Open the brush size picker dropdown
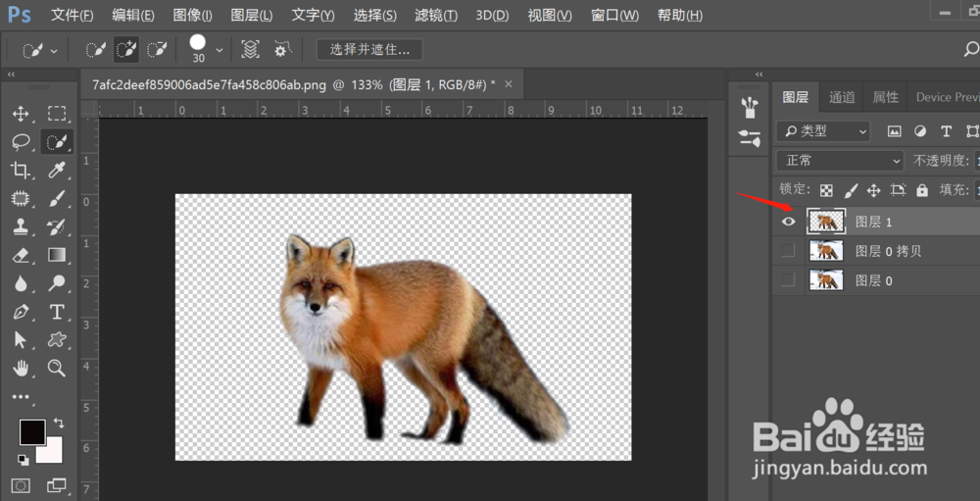980x501 pixels. point(220,50)
